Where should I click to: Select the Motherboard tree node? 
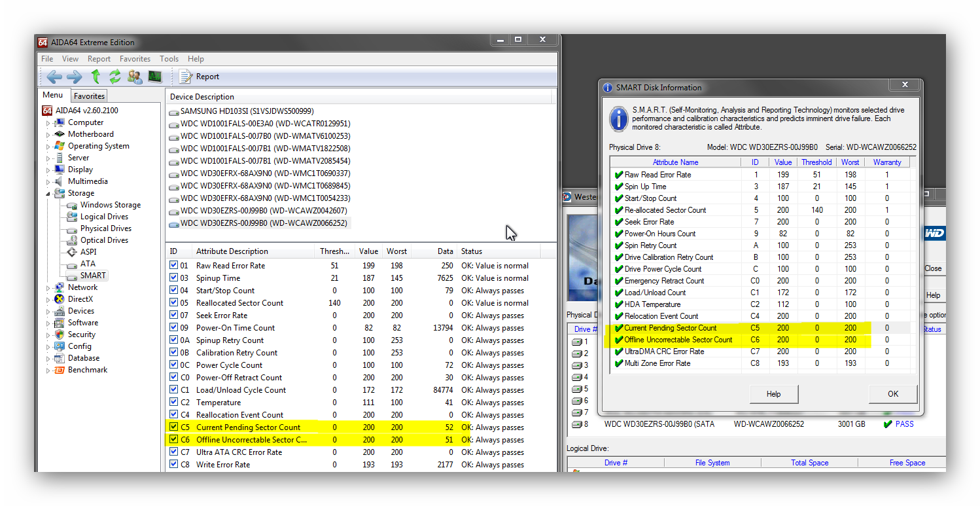point(91,134)
